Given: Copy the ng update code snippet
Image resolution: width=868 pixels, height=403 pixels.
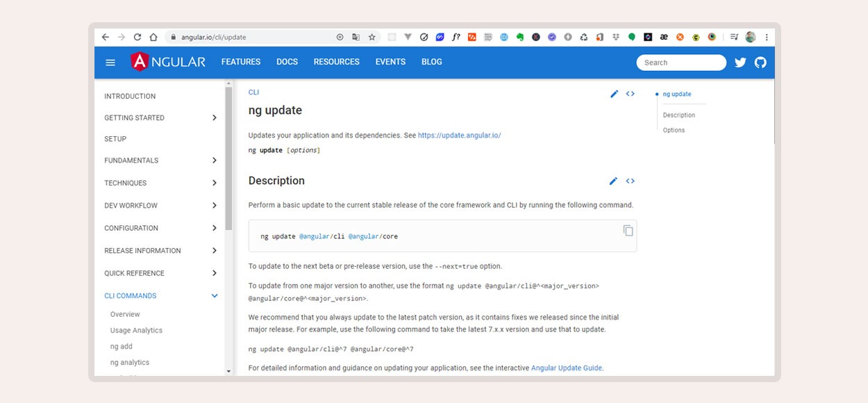Looking at the screenshot, I should click(628, 231).
